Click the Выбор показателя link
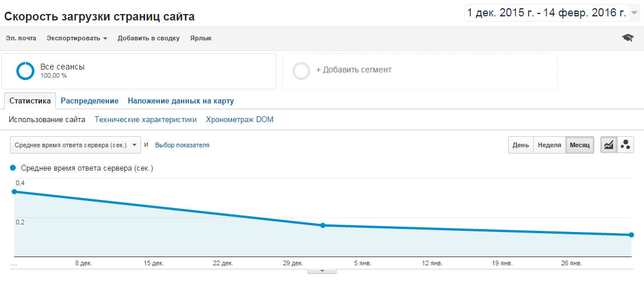 182,146
